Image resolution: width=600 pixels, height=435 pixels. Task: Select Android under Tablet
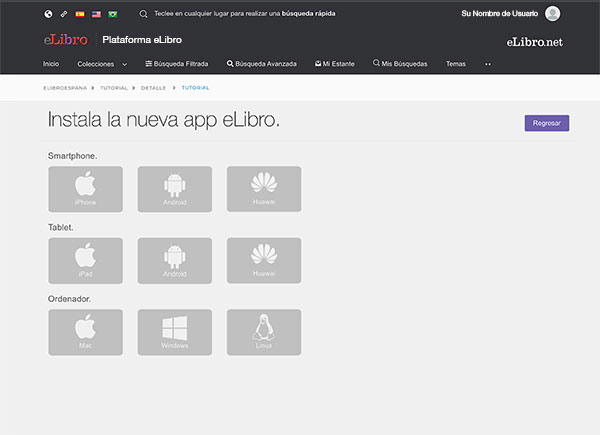175,261
